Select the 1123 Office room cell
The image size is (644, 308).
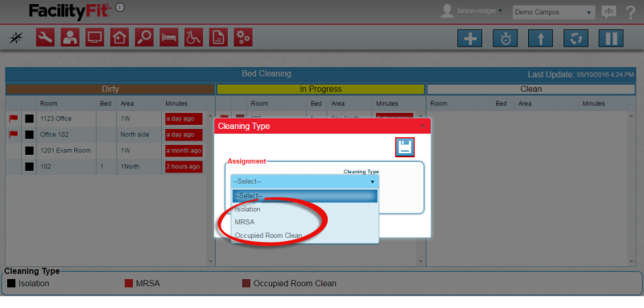pos(67,119)
